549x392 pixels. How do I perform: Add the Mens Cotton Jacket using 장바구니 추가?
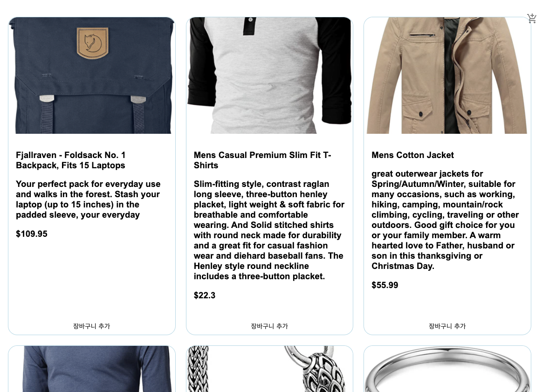[447, 326]
